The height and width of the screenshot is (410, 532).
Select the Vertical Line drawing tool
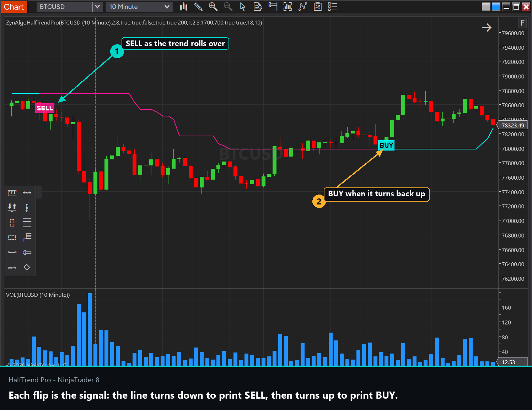tap(27, 208)
